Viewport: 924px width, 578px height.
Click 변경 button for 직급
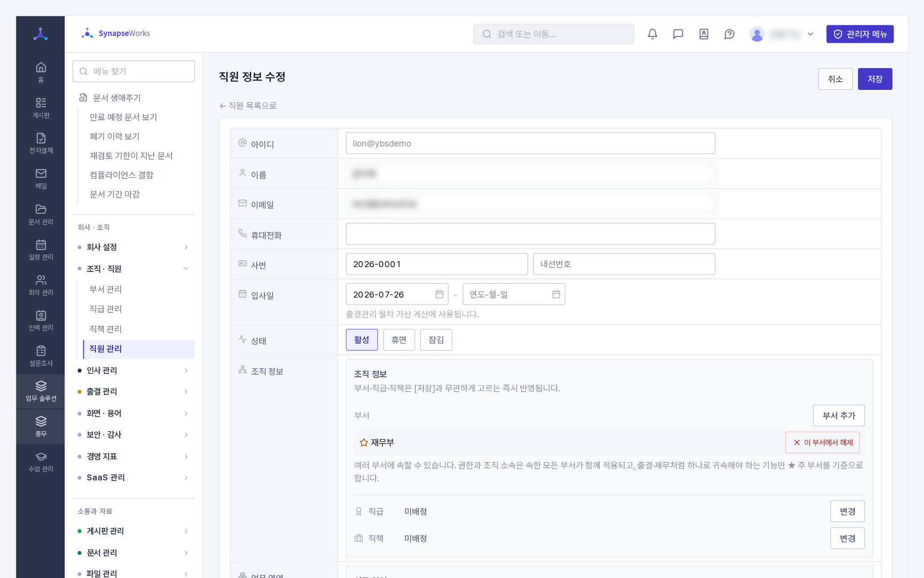[x=847, y=511]
